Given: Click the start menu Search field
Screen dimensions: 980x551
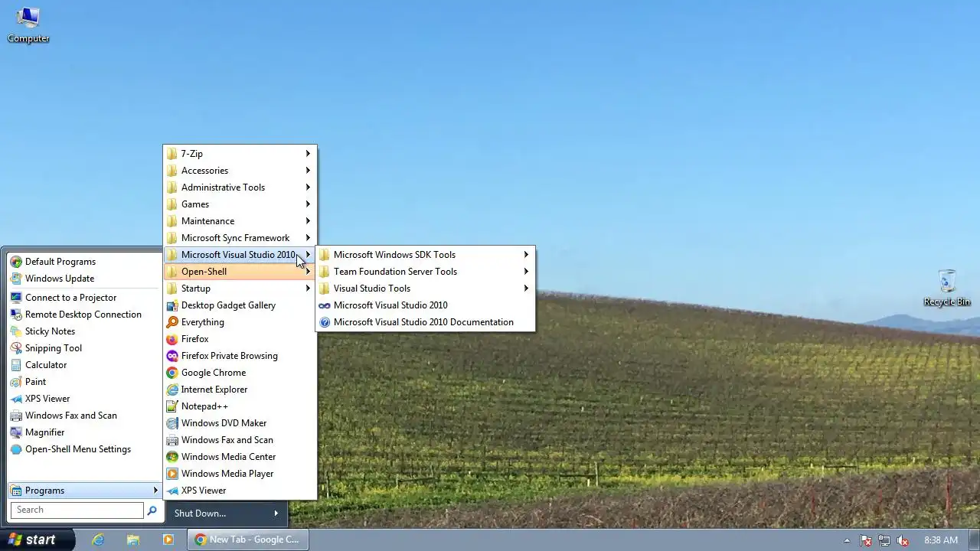Looking at the screenshot, I should click(77, 510).
